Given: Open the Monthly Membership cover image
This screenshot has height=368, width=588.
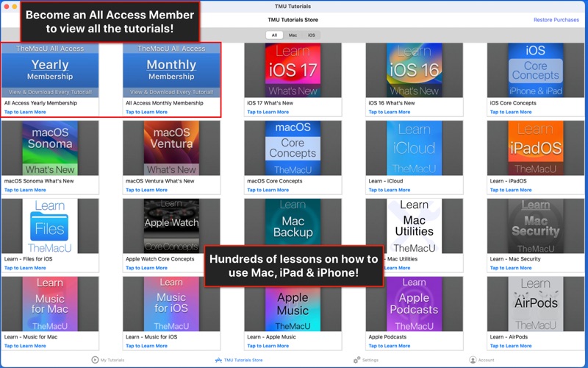Looking at the screenshot, I should click(171, 70).
